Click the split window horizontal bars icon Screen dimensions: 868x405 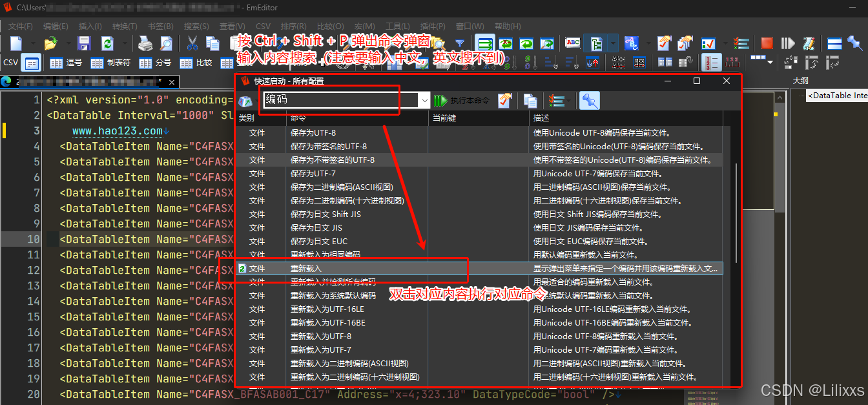(834, 43)
